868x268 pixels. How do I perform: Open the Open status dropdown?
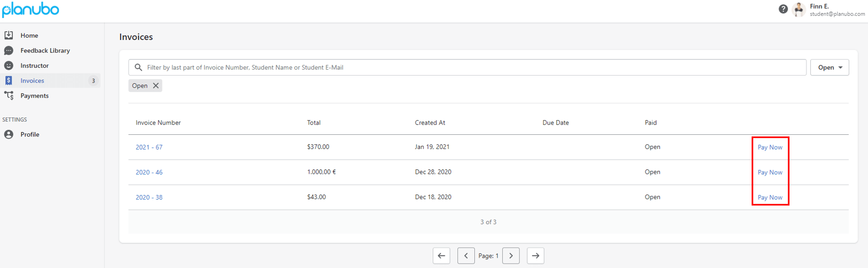tap(830, 67)
